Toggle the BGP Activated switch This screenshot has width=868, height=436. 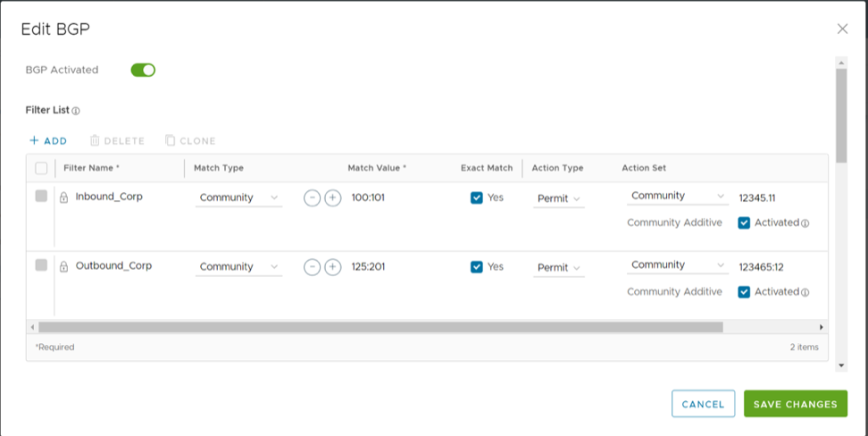(x=143, y=70)
